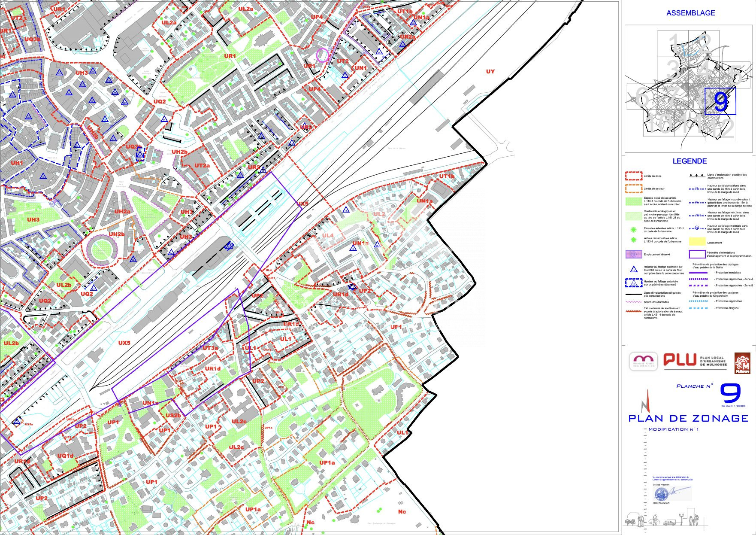Click the blue triangle height symbol in legend

[x=633, y=270]
